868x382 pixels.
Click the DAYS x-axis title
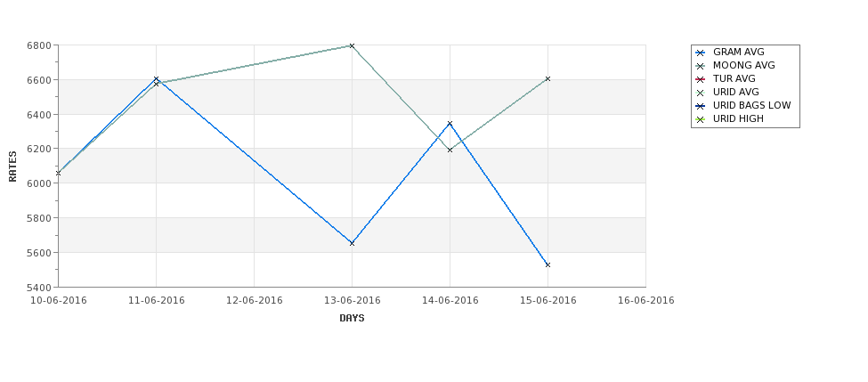352,319
